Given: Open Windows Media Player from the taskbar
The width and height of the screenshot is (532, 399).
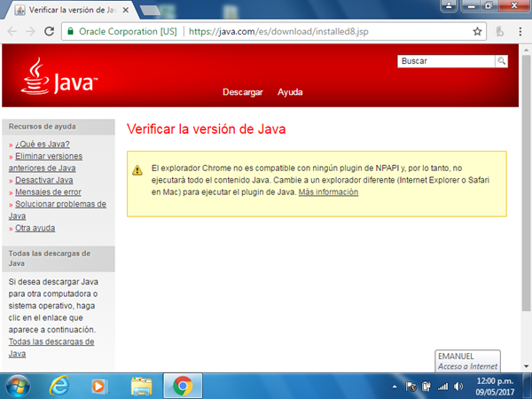Looking at the screenshot, I should tap(99, 386).
